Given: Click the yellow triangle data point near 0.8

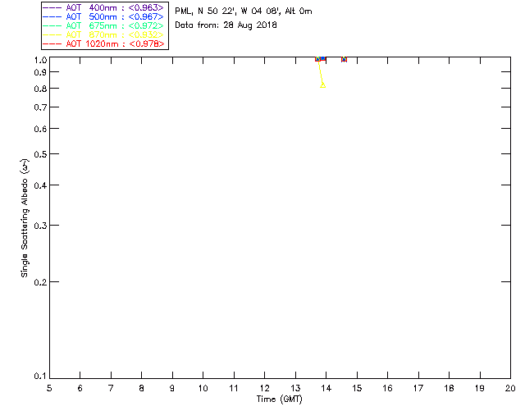Looking at the screenshot, I should coord(323,84).
